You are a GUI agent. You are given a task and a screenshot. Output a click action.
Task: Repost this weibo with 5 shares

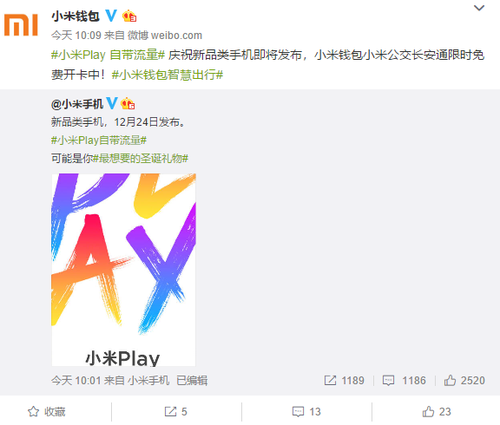coord(176,412)
